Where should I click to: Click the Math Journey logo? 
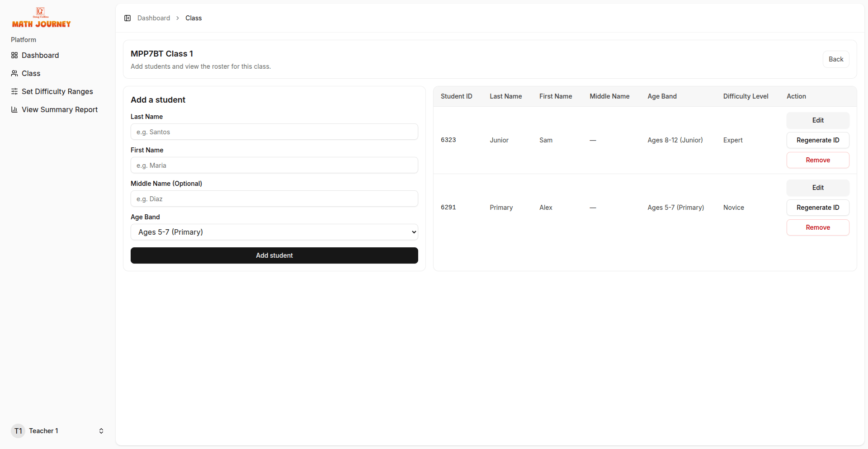pos(41,18)
